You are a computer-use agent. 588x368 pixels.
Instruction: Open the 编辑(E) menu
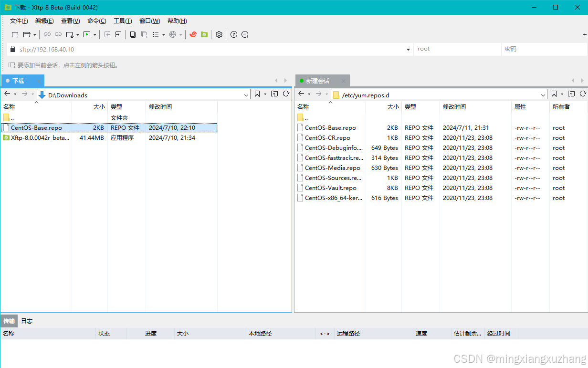tap(44, 21)
